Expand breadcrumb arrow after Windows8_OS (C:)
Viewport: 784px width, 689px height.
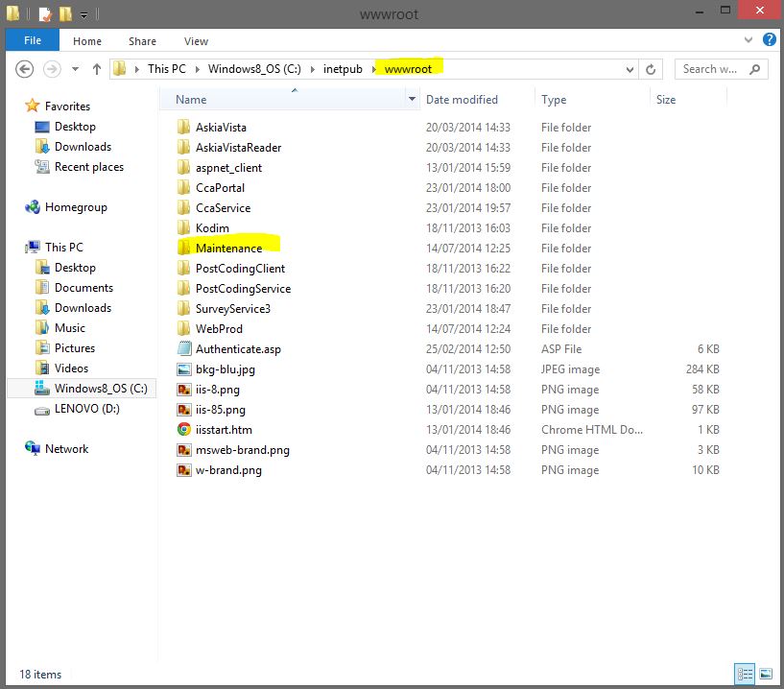point(313,69)
